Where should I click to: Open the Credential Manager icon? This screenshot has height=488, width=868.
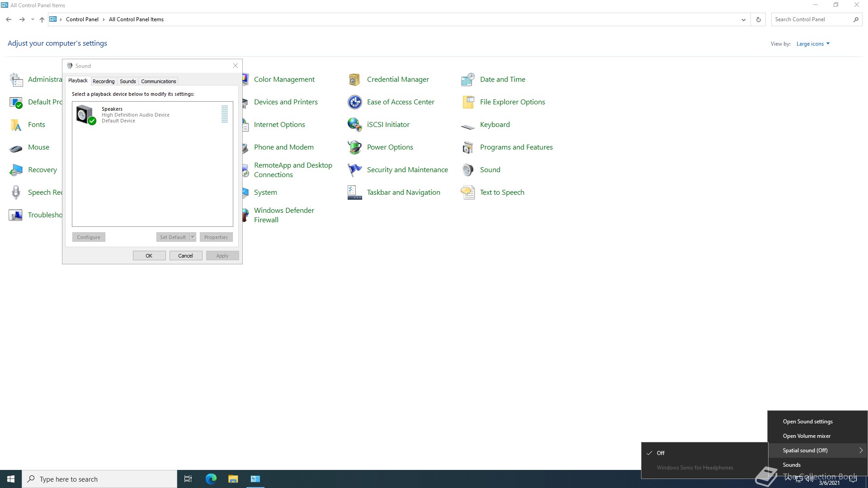[354, 80]
